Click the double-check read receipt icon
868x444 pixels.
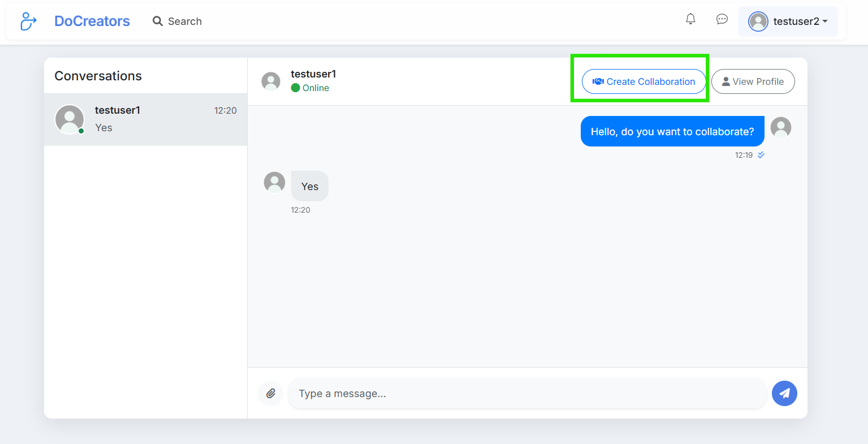(761, 154)
